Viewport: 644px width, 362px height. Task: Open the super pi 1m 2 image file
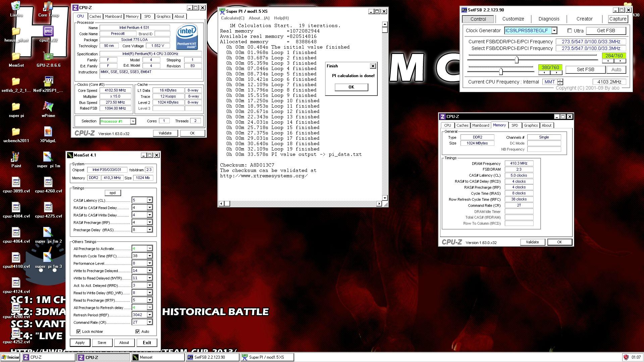click(x=48, y=235)
